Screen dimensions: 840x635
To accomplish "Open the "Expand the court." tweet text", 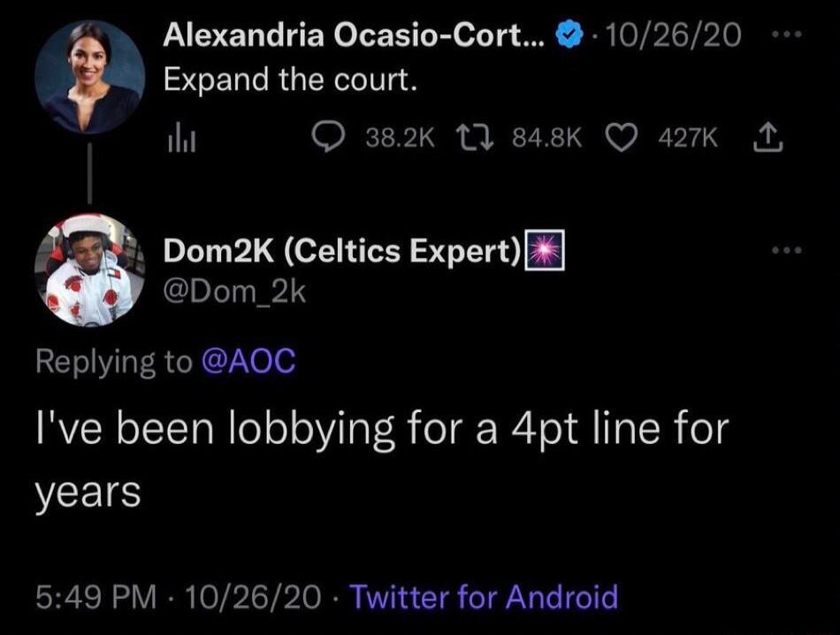I will (x=290, y=81).
